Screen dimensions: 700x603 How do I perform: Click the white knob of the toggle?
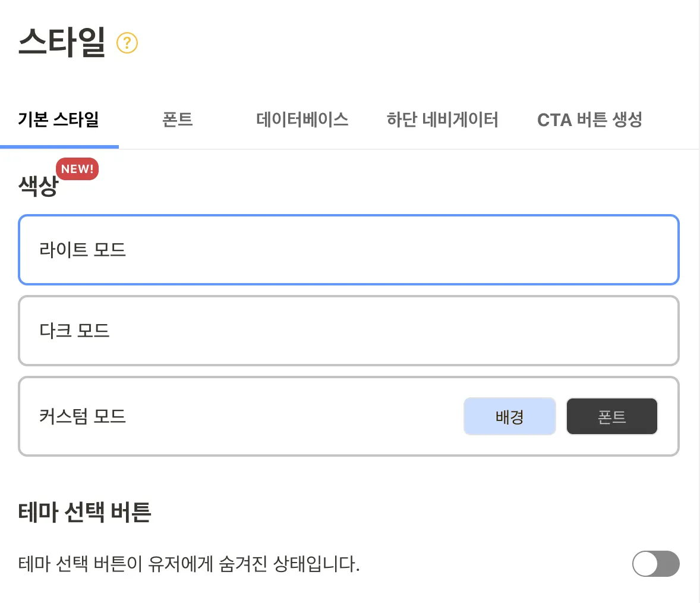[645, 564]
